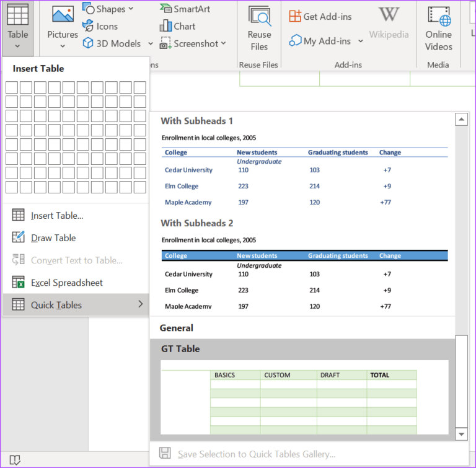Click TOTAL header in GT Table preview
Screen dimensions: 476x468
click(x=379, y=375)
